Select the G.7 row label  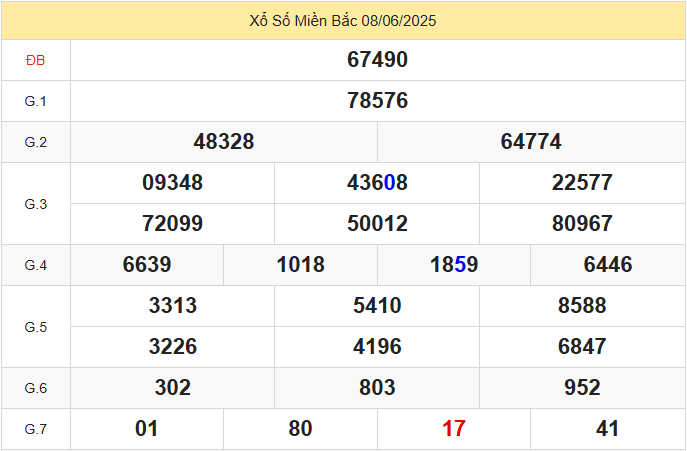click(x=35, y=429)
